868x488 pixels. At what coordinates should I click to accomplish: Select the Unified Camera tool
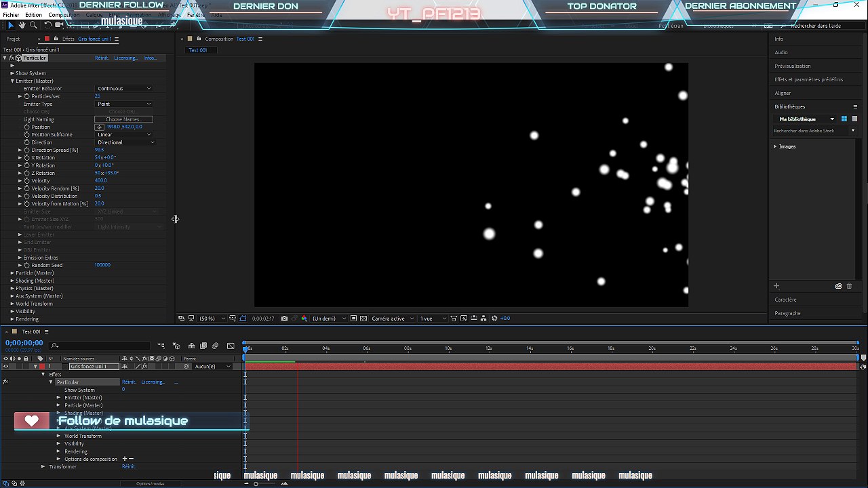[59, 25]
